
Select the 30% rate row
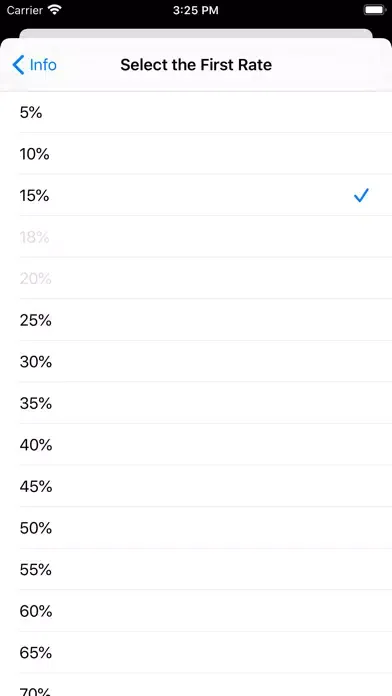click(x=196, y=362)
